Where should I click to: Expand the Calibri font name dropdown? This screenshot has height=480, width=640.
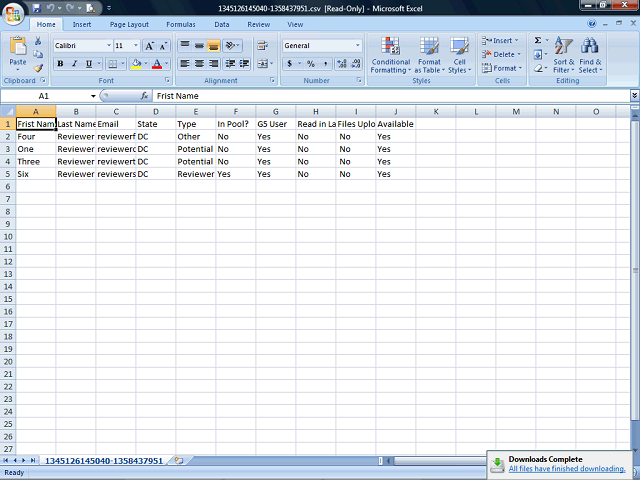(x=108, y=46)
